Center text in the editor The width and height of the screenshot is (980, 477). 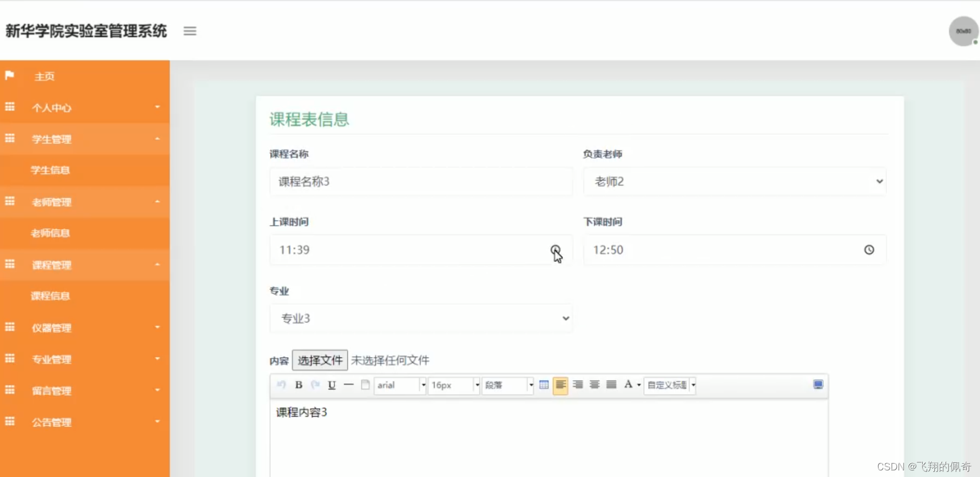(594, 385)
